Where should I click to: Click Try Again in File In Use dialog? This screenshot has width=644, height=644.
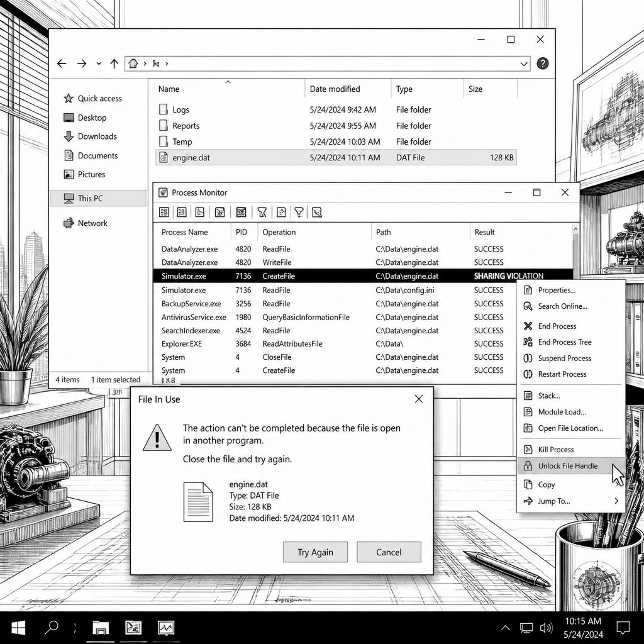pos(316,552)
